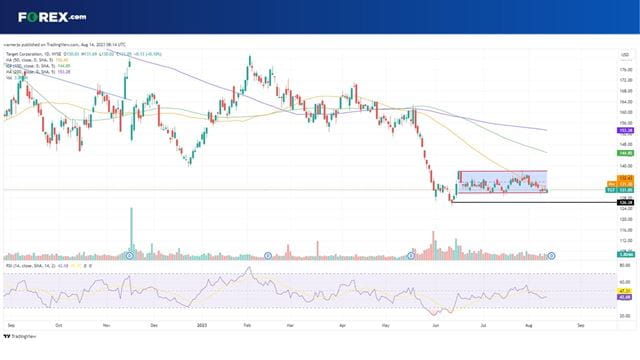Select the RSI indicator legend
The image size is (640, 360).
click(48, 266)
